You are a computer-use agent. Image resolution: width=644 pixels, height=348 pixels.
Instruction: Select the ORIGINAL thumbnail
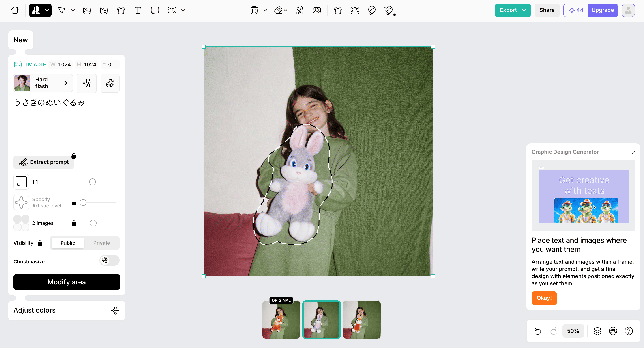point(281,320)
